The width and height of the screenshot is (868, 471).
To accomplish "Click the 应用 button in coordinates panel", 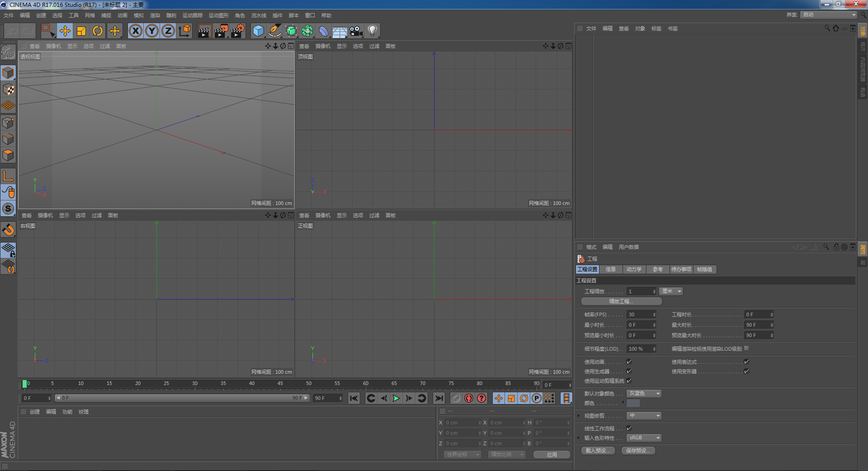I will pyautogui.click(x=552, y=455).
